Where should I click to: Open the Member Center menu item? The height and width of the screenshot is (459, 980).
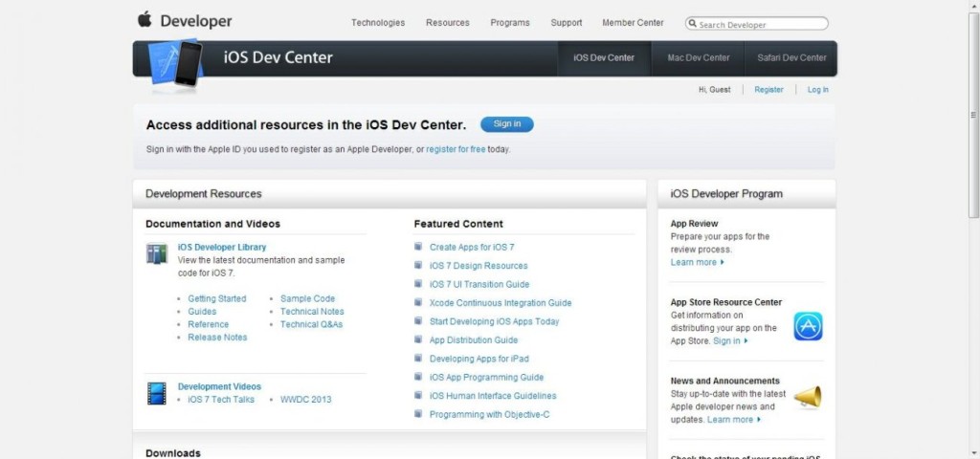(633, 23)
